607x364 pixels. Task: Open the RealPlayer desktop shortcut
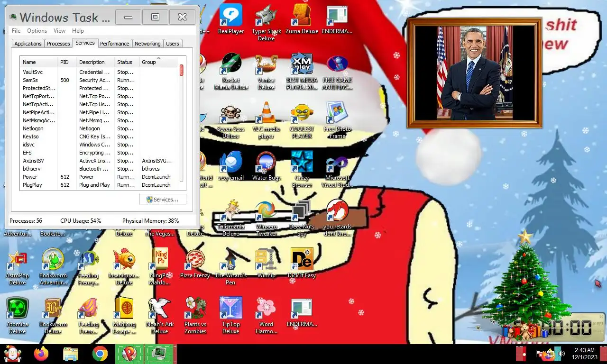[x=231, y=19]
